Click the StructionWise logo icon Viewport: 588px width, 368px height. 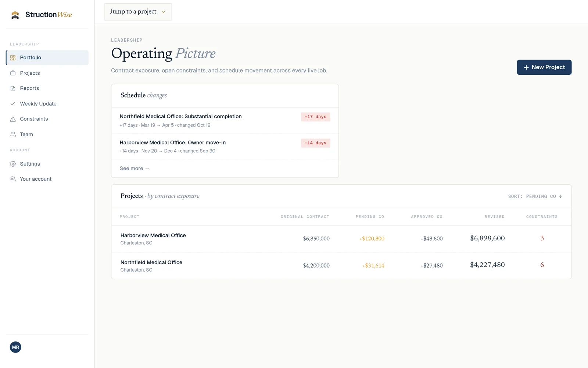point(15,15)
